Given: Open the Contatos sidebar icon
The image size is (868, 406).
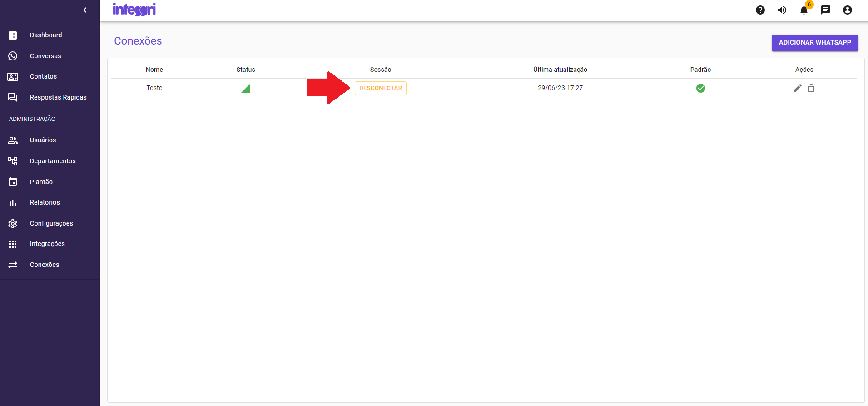Looking at the screenshot, I should click(13, 77).
